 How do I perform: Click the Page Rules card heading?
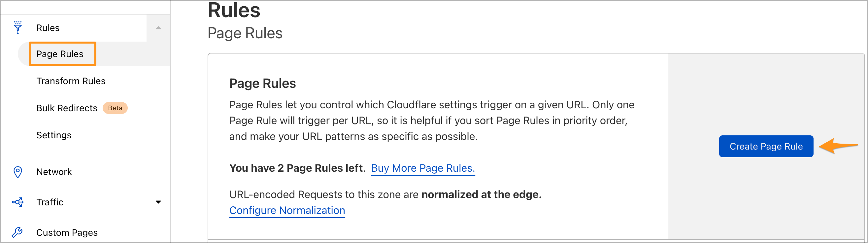click(x=262, y=83)
